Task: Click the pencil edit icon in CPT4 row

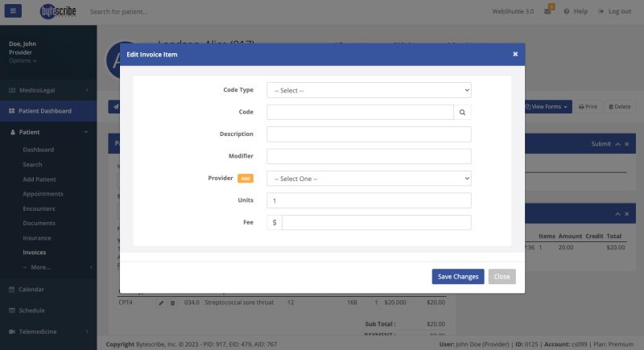Action: [161, 303]
